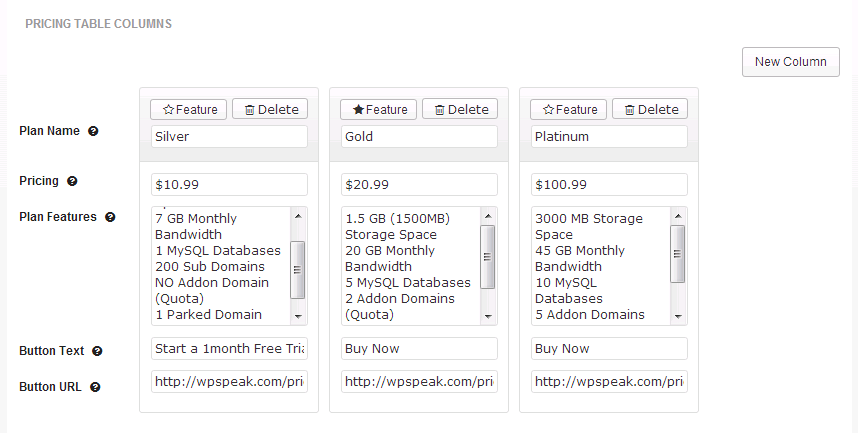
Task: Click the Silver Button URL field
Action: click(229, 382)
